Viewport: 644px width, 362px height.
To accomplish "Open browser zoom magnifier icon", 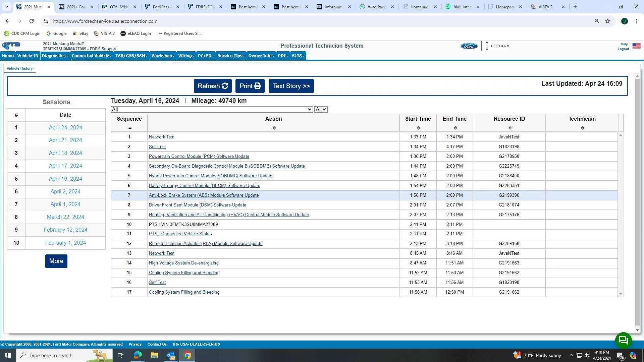I will click(597, 21).
